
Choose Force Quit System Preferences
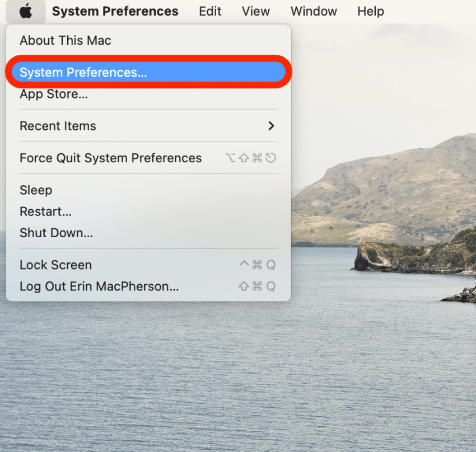point(148,158)
